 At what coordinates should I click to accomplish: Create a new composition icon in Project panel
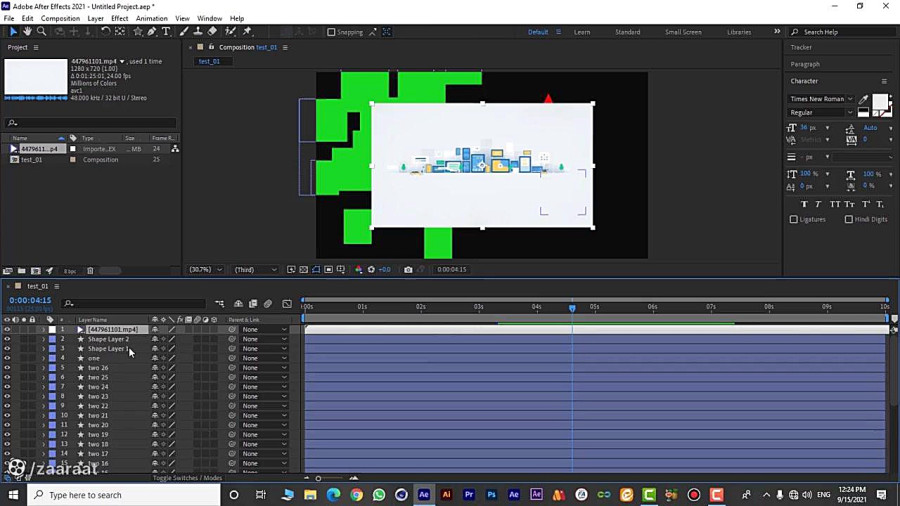pyautogui.click(x=36, y=271)
